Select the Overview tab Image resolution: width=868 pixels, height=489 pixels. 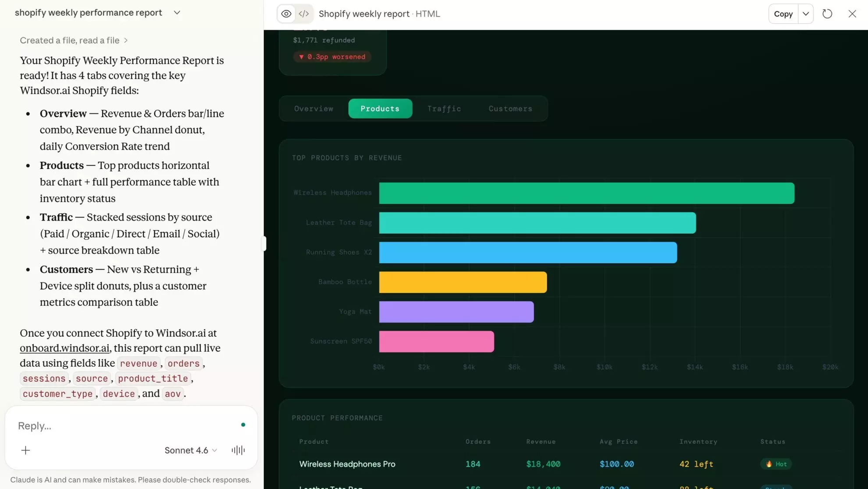313,108
